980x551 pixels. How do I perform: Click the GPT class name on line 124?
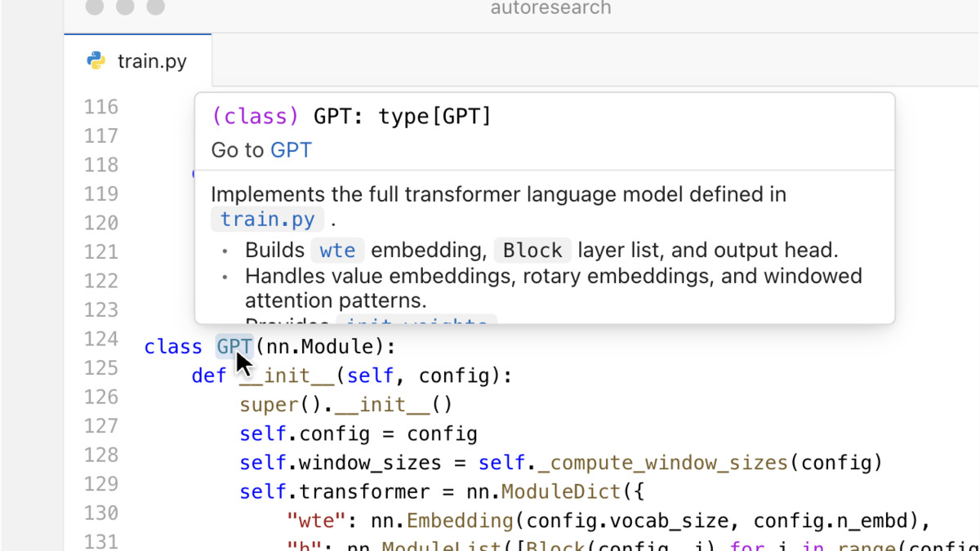pyautogui.click(x=234, y=347)
